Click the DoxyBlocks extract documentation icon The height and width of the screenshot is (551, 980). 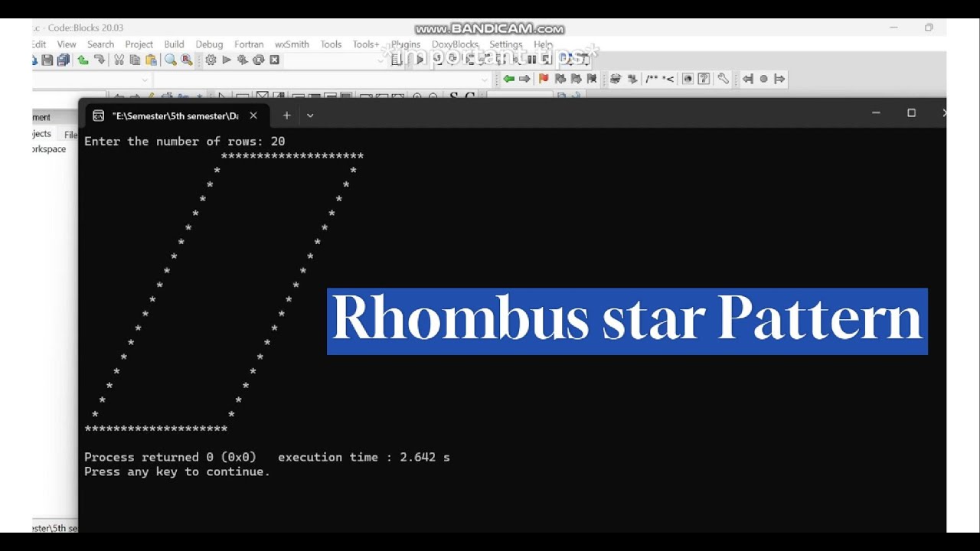[632, 79]
